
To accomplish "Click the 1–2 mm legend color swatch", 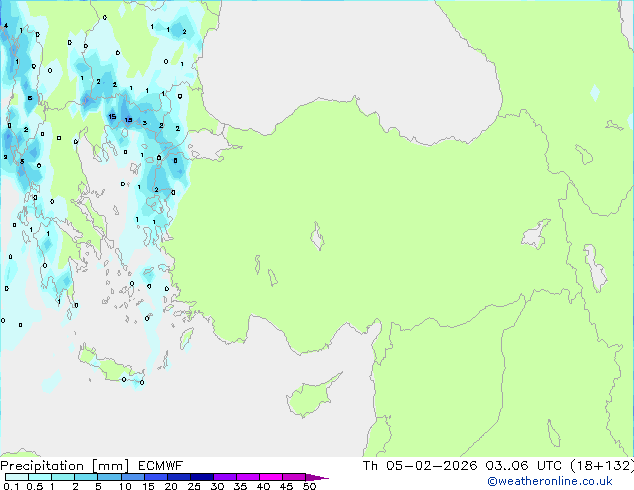I will point(63,477).
